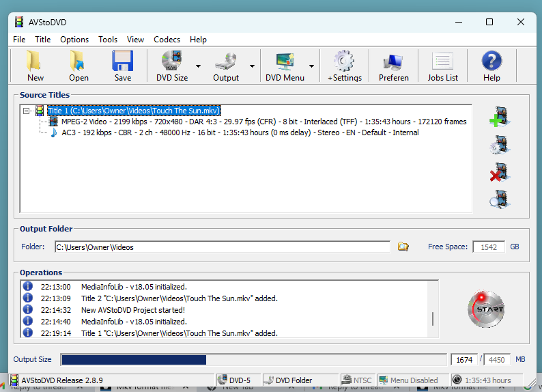Viewport: 542px width, 392px height.
Task: Click the Output Size progress bar
Action: point(253,360)
